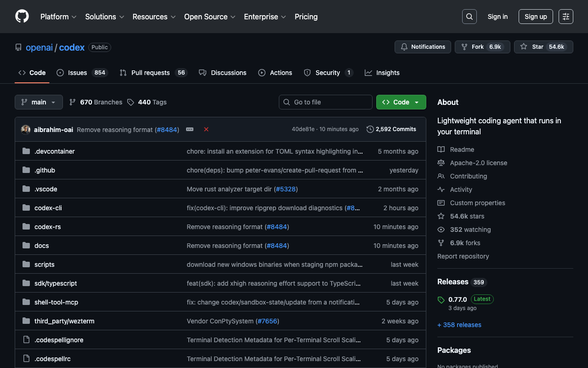Click aibrahim-oai avatar image
The image size is (588, 368).
pos(26,130)
